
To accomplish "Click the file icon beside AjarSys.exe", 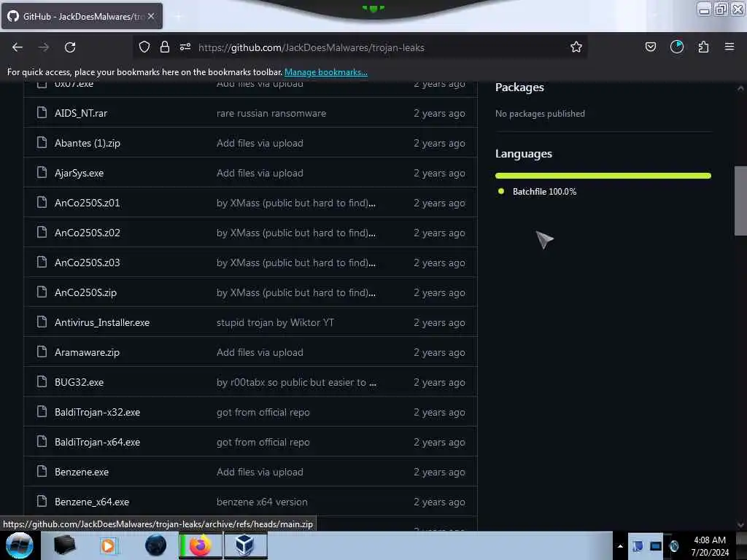I will 42,172.
